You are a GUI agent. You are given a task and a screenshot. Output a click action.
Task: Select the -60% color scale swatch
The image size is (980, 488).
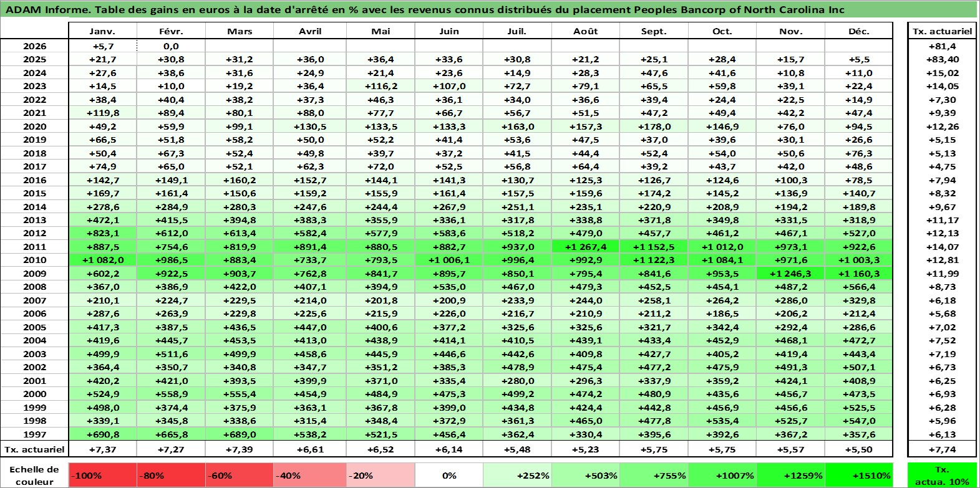[240, 475]
